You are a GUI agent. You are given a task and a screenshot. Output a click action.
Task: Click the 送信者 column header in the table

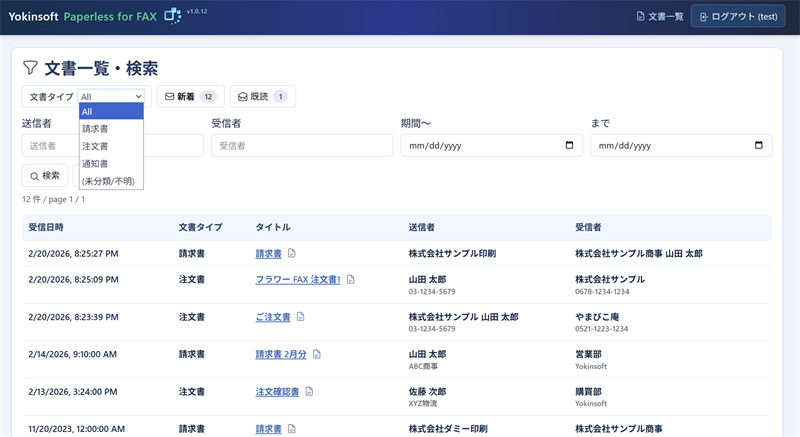point(421,227)
